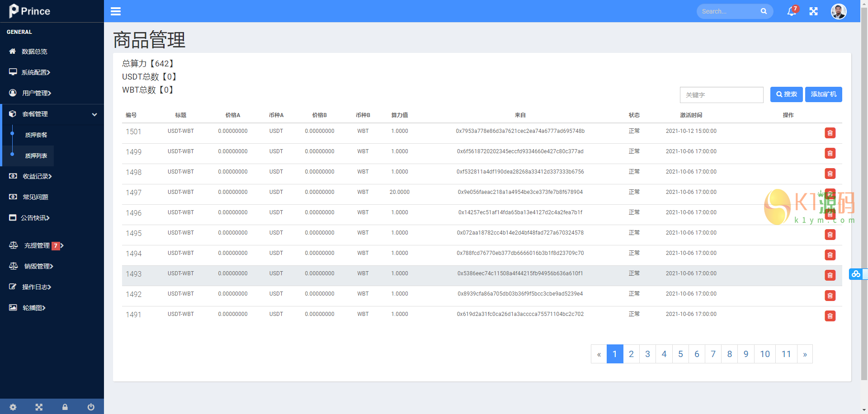Screen dimensions: 868x414
Task: Click the 关键字 keyword input field
Action: (721, 95)
